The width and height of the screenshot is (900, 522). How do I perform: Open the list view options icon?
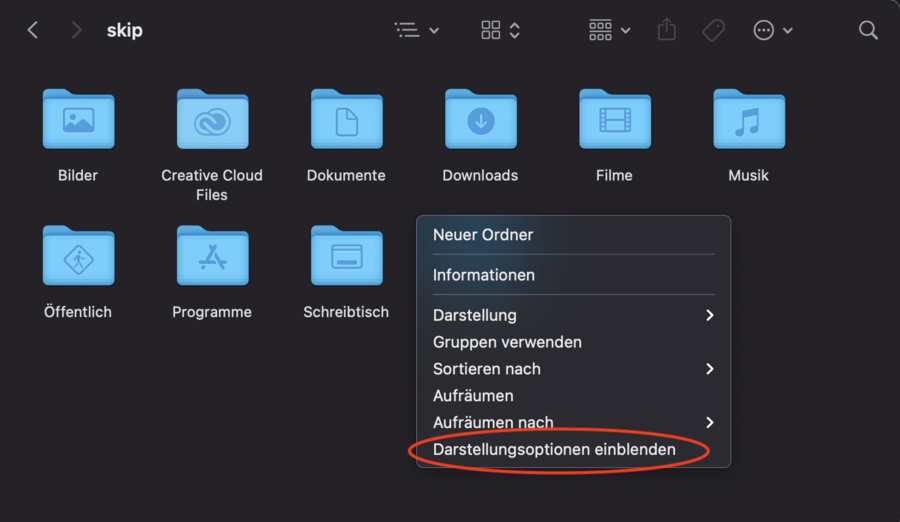[408, 30]
